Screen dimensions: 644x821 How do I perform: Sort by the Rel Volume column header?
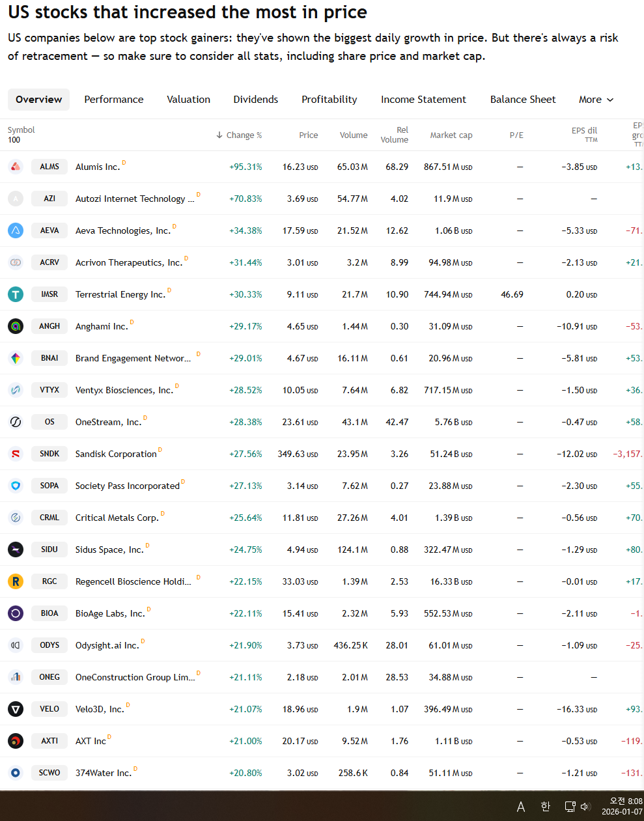tap(395, 135)
